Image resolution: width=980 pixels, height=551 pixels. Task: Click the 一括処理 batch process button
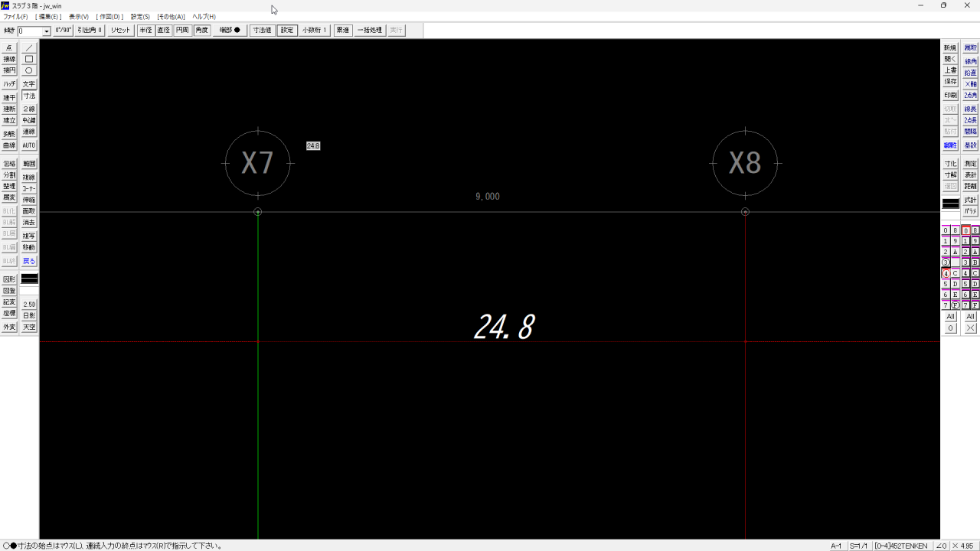click(x=370, y=31)
